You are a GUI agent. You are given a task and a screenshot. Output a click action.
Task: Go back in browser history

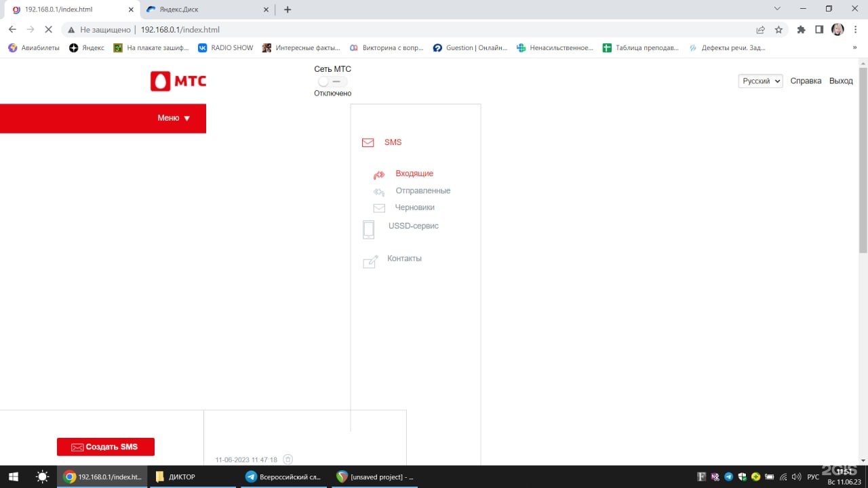pos(12,30)
